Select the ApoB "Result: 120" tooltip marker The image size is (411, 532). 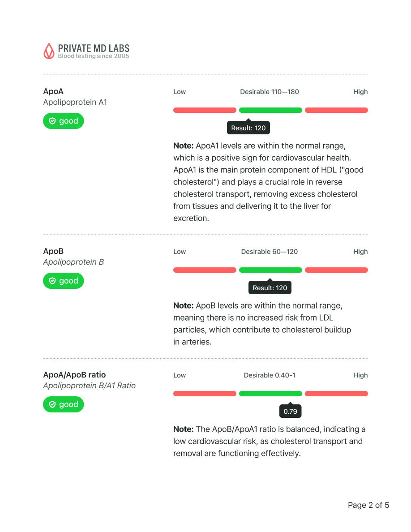click(270, 287)
